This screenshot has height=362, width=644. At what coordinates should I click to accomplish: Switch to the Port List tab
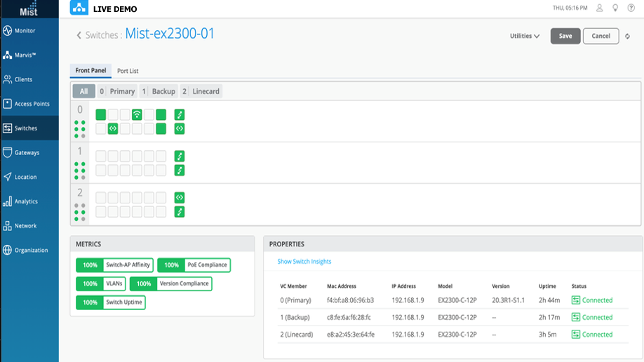click(x=127, y=71)
